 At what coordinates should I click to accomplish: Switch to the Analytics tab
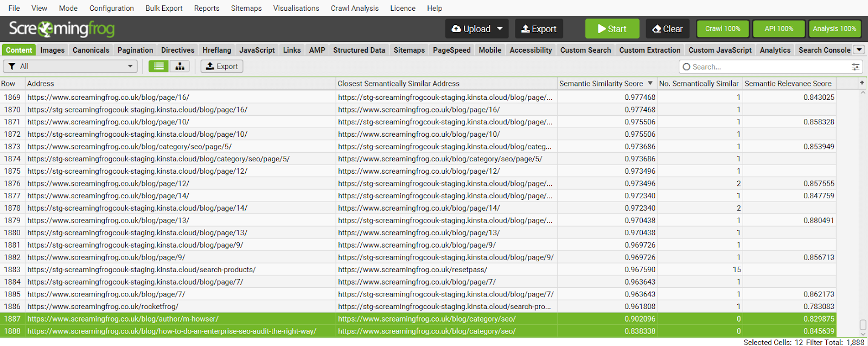[x=775, y=50]
